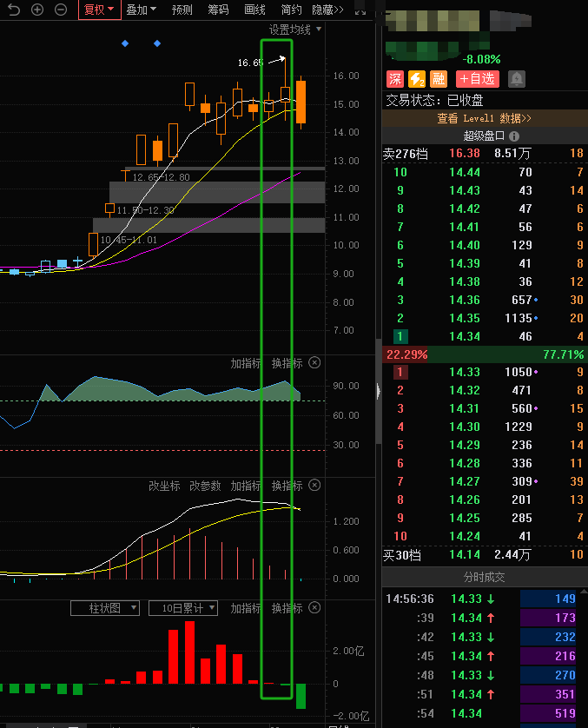Close the first indicator panel with X
The width and height of the screenshot is (588, 728).
[x=314, y=363]
